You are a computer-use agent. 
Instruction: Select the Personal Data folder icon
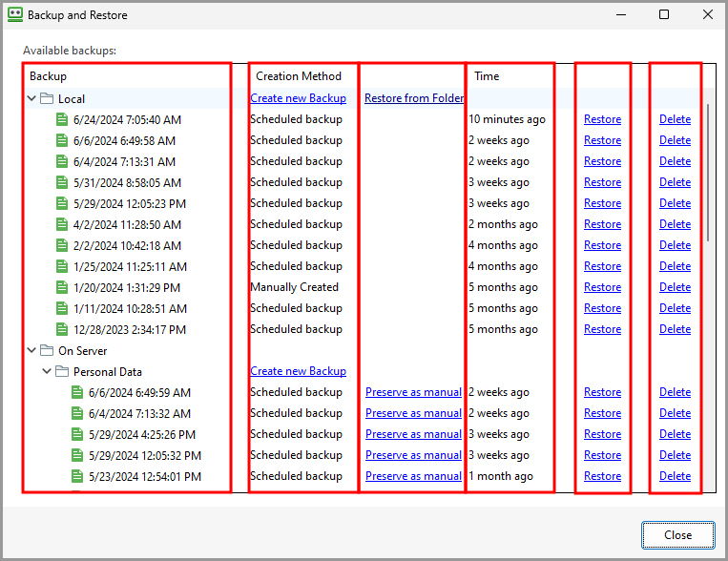pos(62,371)
